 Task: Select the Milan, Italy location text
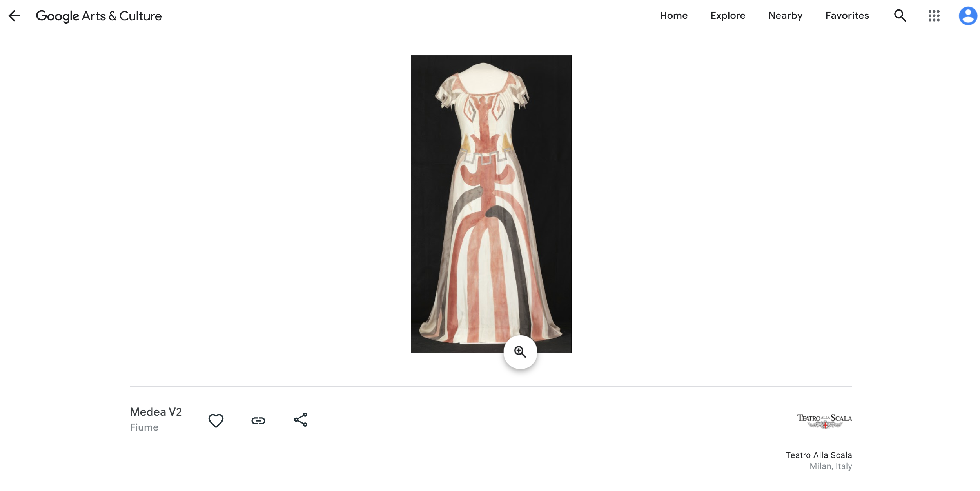[831, 466]
